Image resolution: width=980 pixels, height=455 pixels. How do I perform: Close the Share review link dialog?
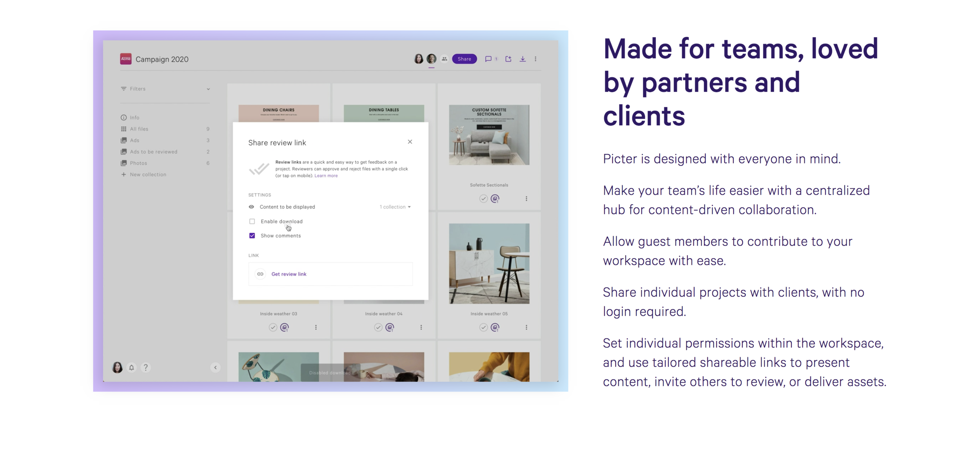[410, 142]
